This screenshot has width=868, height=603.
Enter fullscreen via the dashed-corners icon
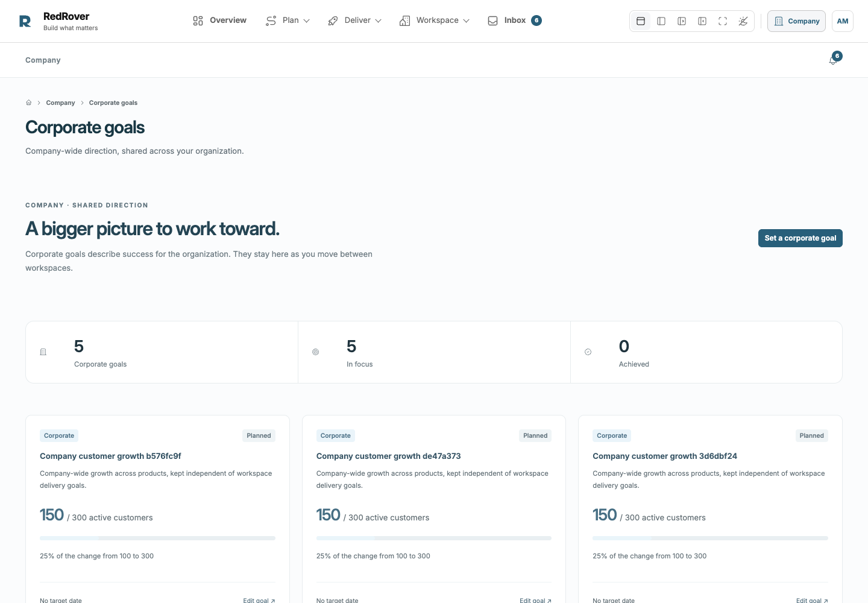723,21
